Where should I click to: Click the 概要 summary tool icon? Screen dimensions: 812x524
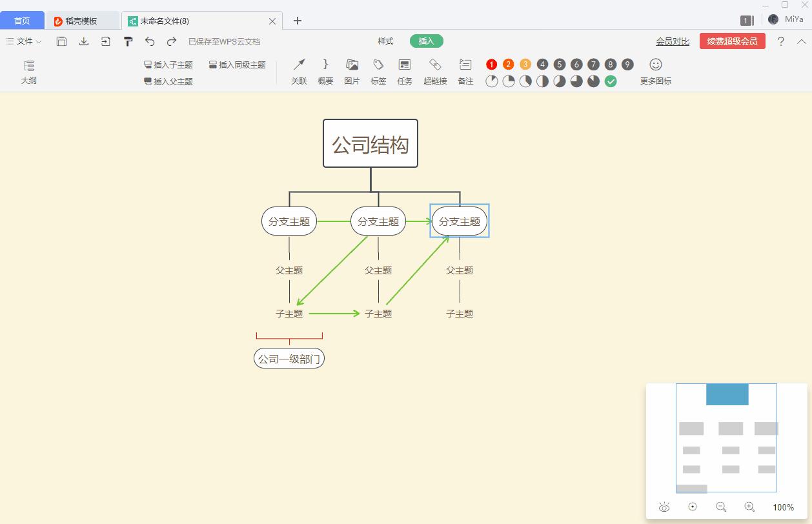[325, 71]
